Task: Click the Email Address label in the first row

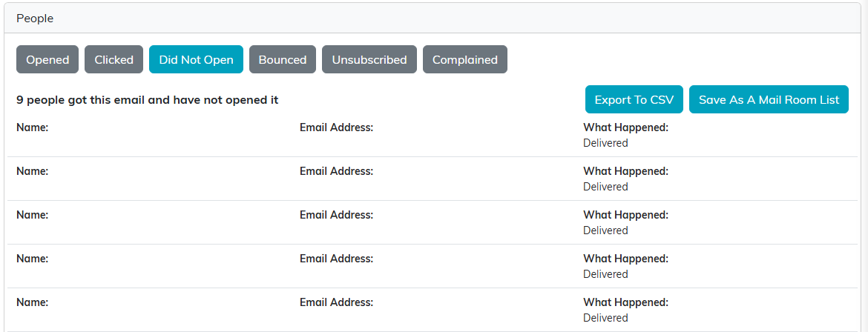Action: (x=337, y=127)
